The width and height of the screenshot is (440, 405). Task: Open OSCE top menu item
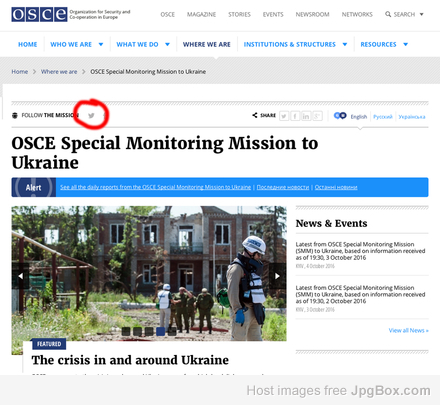(167, 15)
